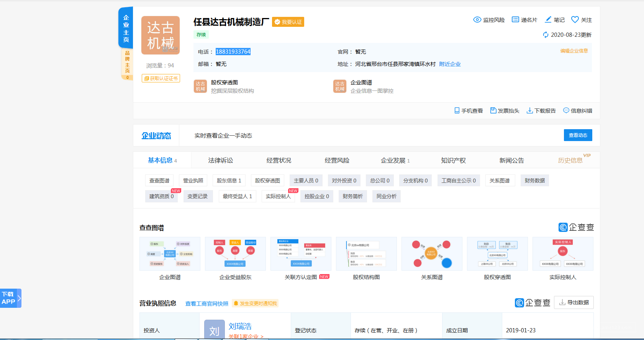Expand the 下载APP side panel arrow
Image resolution: width=644 pixels, height=340 pixels.
[19, 298]
